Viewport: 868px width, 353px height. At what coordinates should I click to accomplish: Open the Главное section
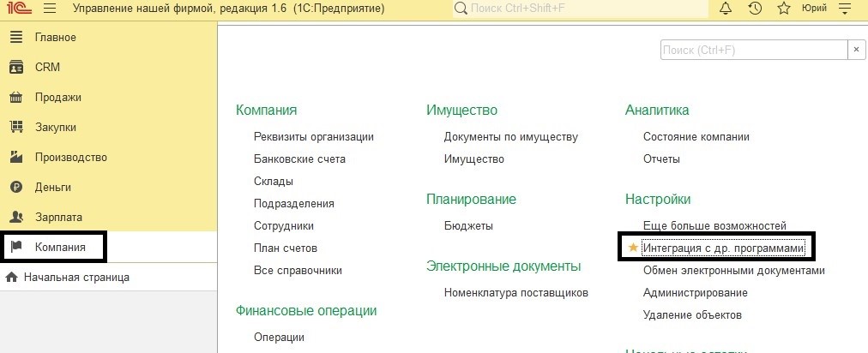coord(55,38)
